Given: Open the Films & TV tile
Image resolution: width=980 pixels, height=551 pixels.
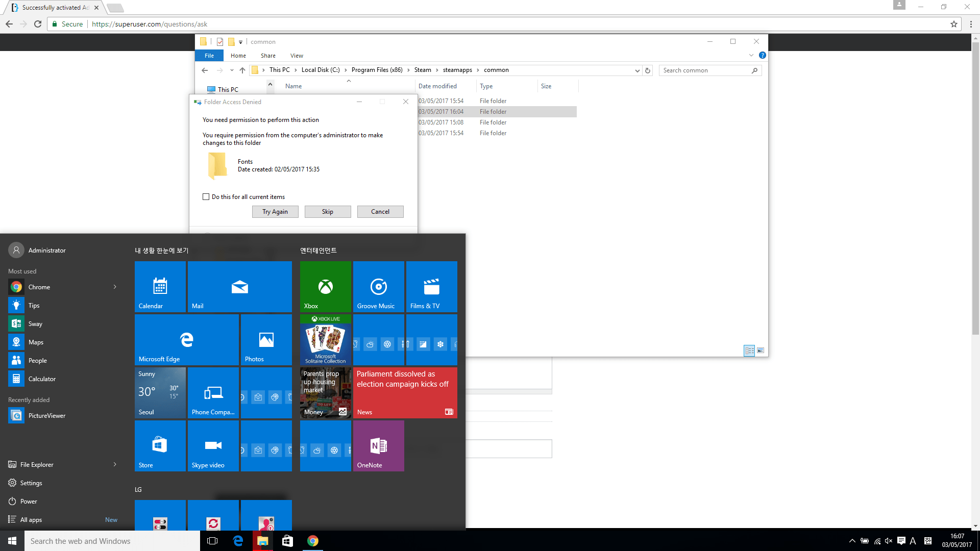Looking at the screenshot, I should pos(432,287).
